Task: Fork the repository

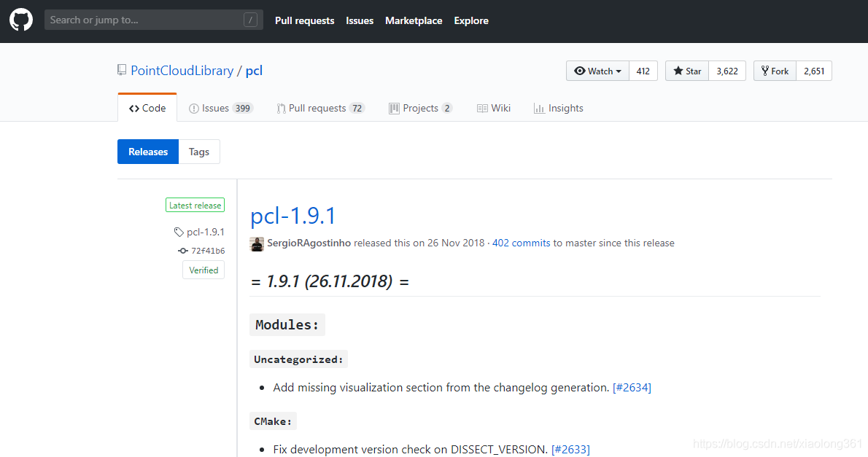Action: coord(775,71)
